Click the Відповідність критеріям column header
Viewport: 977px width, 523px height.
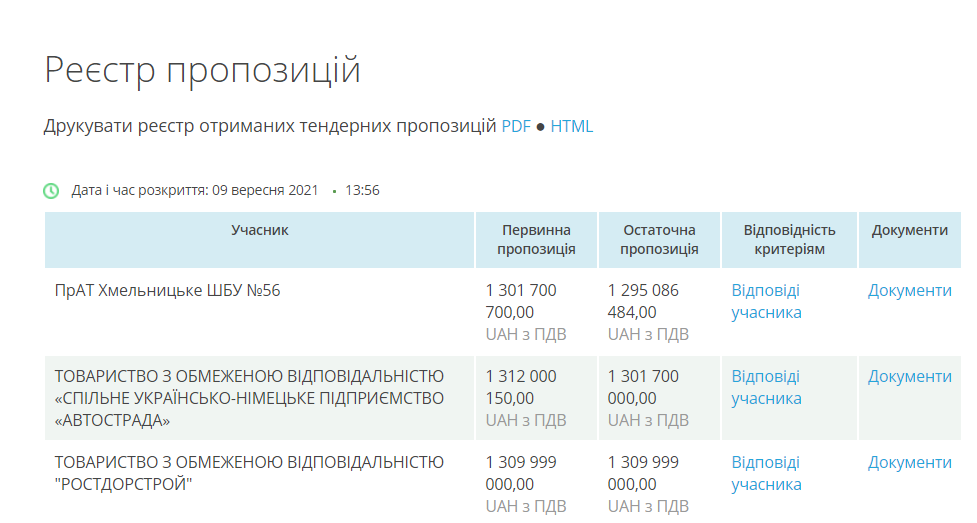(x=789, y=239)
